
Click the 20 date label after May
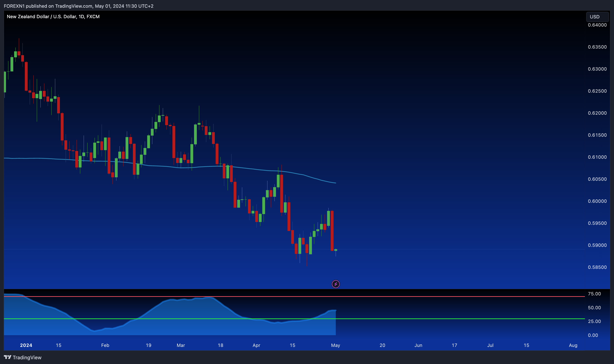pyautogui.click(x=383, y=345)
